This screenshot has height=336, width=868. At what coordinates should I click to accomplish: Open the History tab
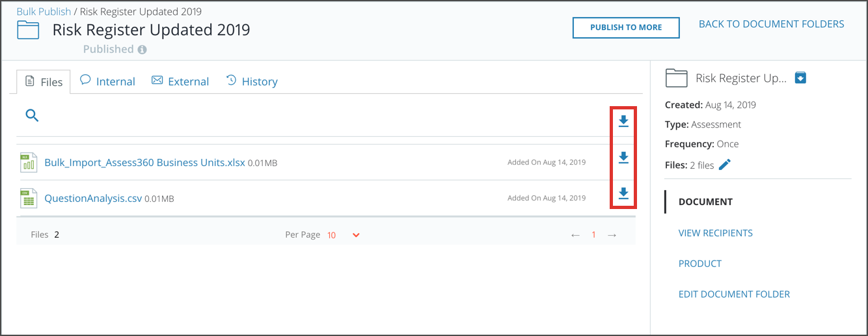[252, 81]
